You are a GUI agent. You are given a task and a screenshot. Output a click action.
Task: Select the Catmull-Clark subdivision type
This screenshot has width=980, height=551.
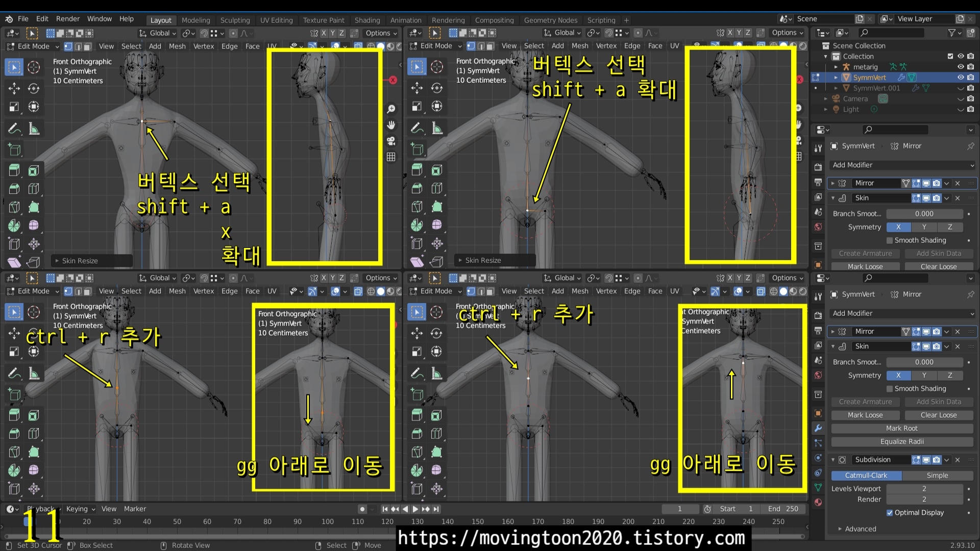(x=866, y=475)
